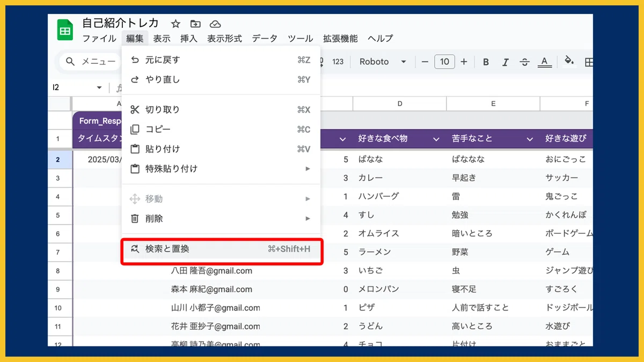Click the cell containing 人前で話すこと

click(493, 308)
